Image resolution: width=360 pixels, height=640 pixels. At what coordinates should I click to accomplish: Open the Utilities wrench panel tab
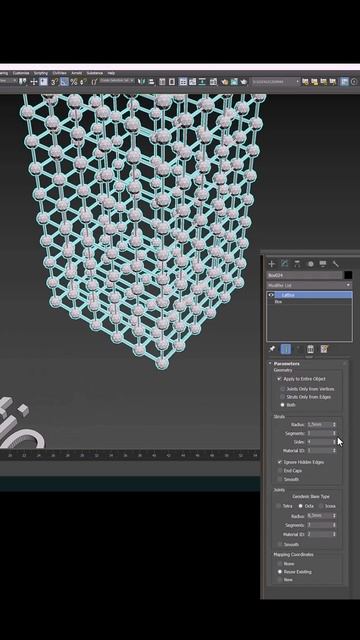336,264
